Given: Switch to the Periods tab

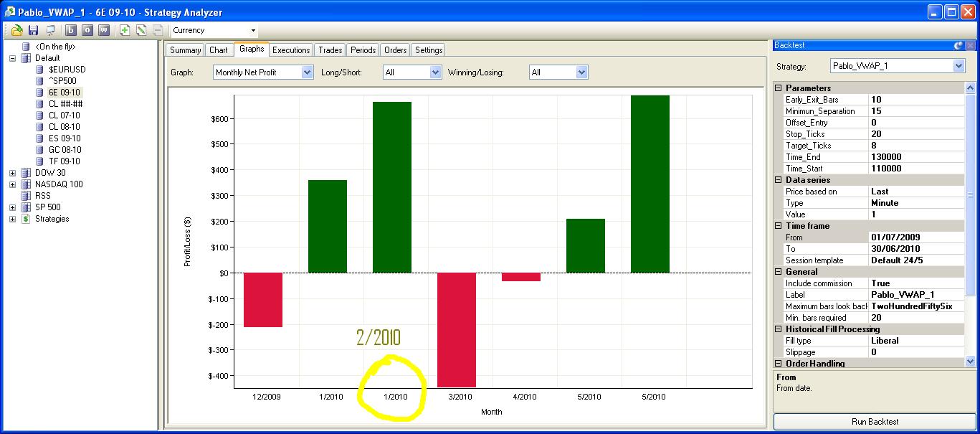Looking at the screenshot, I should click(x=363, y=50).
